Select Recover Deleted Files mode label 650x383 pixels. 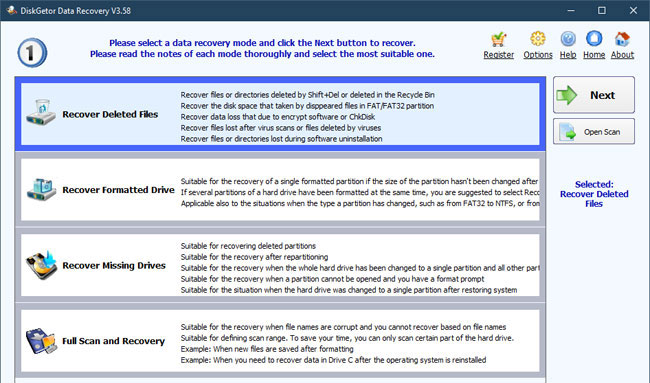(x=110, y=114)
